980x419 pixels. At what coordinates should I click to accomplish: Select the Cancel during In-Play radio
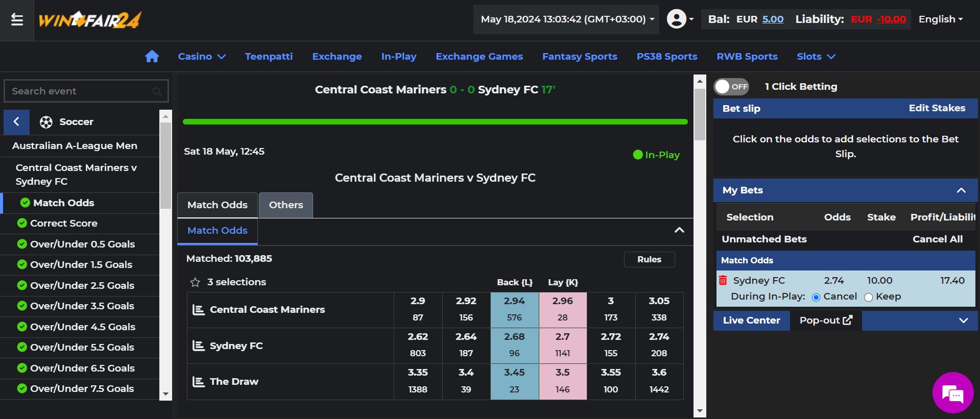pyautogui.click(x=816, y=297)
